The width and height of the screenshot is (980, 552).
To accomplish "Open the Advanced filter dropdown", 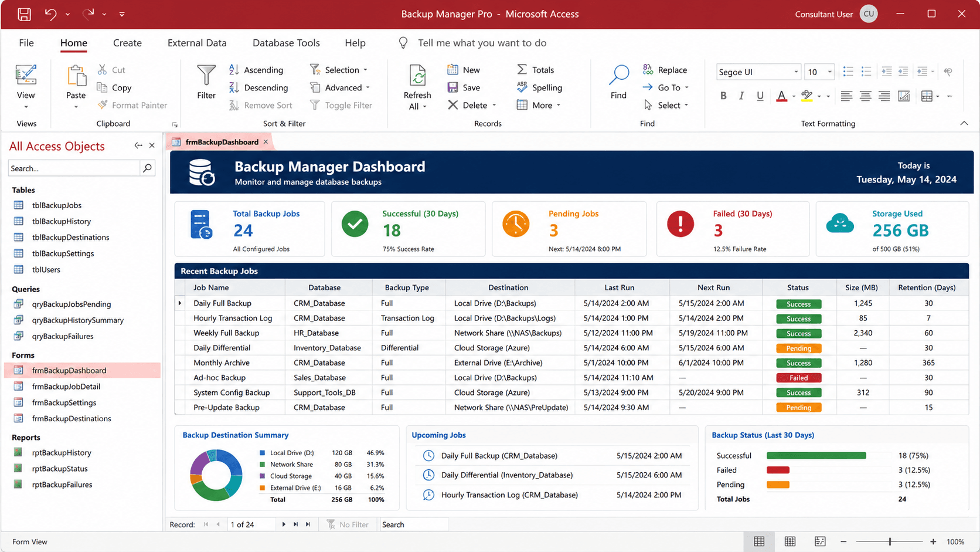I will [368, 87].
